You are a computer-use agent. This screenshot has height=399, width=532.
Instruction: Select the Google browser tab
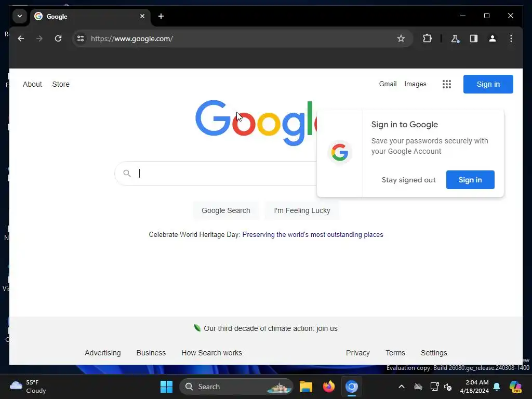pyautogui.click(x=90, y=16)
